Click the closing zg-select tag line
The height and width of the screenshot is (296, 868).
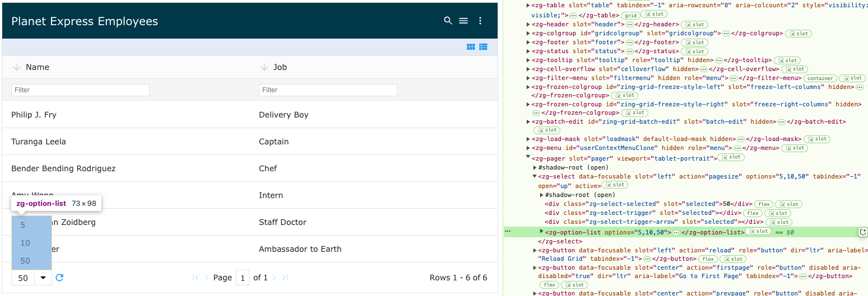coord(560,241)
